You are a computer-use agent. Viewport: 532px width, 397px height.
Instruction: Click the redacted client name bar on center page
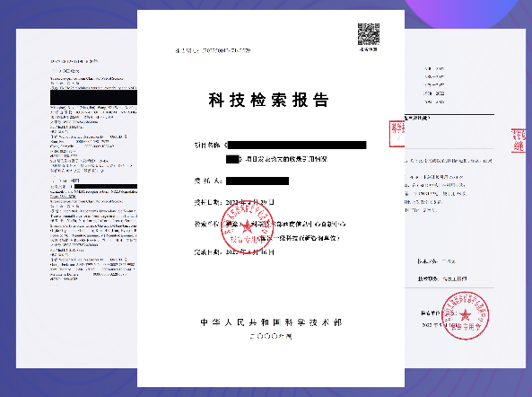(x=257, y=181)
